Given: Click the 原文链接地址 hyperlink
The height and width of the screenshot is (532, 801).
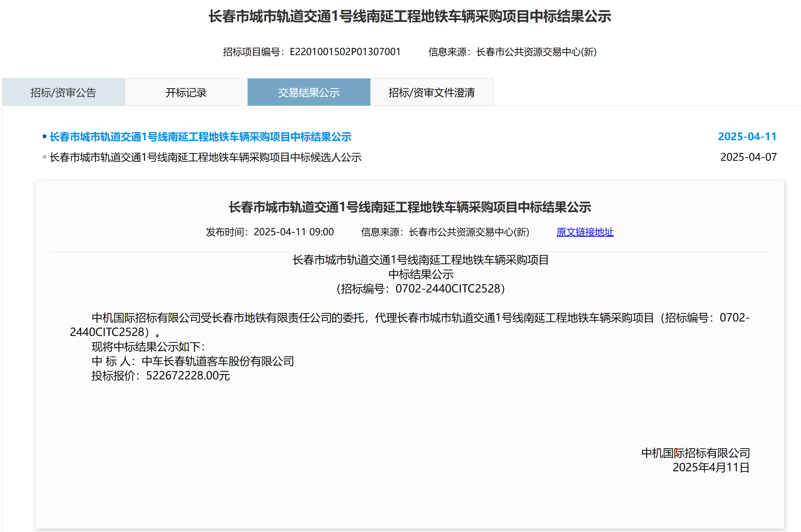Looking at the screenshot, I should click(x=585, y=232).
